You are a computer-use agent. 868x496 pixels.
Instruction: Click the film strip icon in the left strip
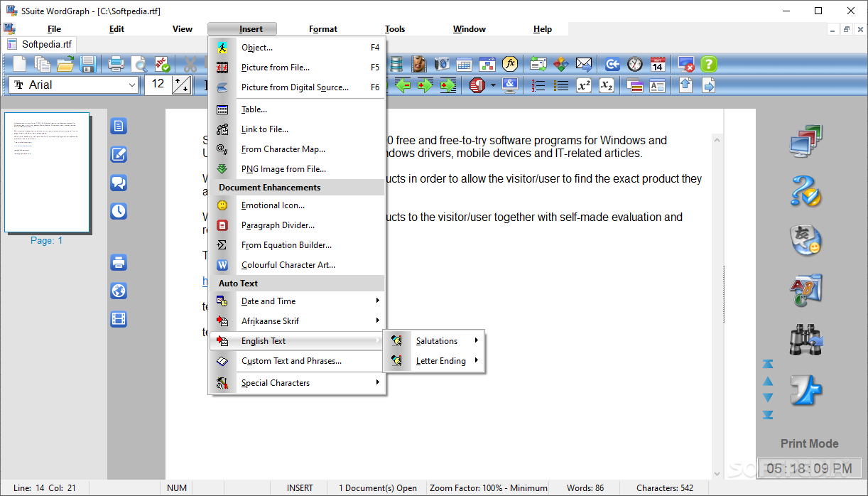pos(119,319)
